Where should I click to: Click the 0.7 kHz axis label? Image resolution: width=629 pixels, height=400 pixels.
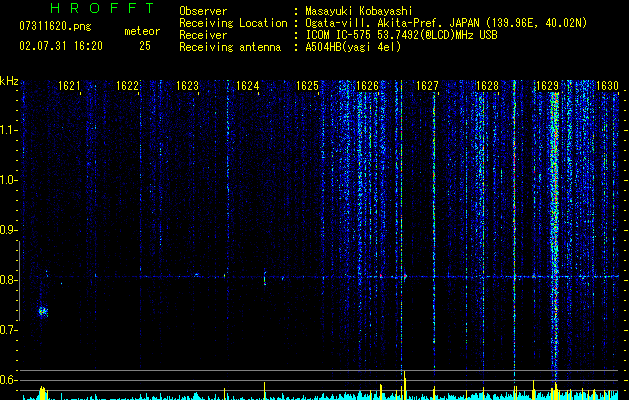tap(8, 330)
